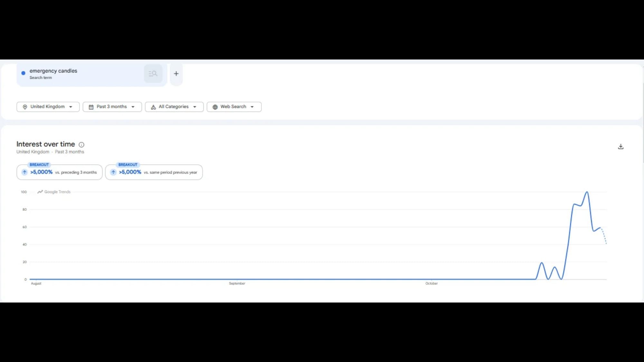Open the Interest over time info tooltip

click(81, 145)
